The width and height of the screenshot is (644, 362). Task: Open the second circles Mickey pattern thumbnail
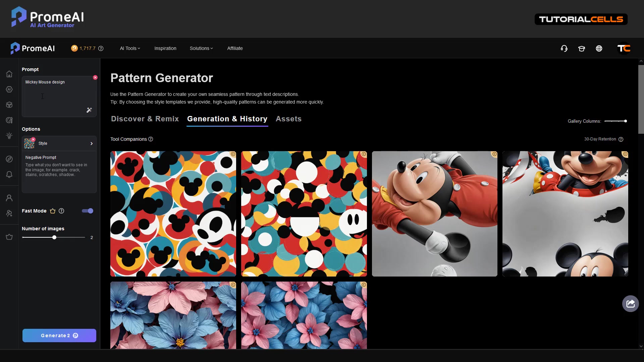(304, 214)
